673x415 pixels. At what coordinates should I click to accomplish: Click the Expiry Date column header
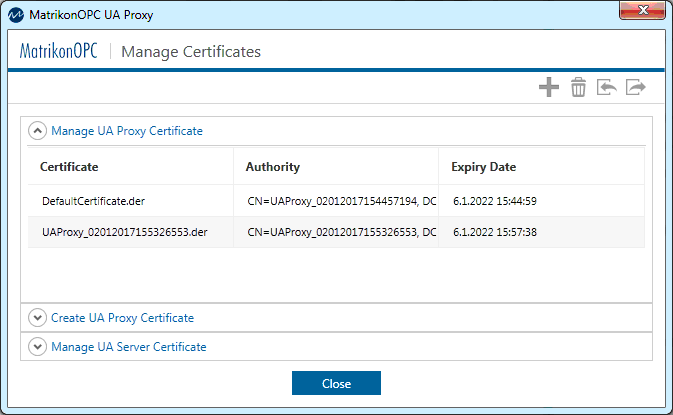click(x=483, y=167)
